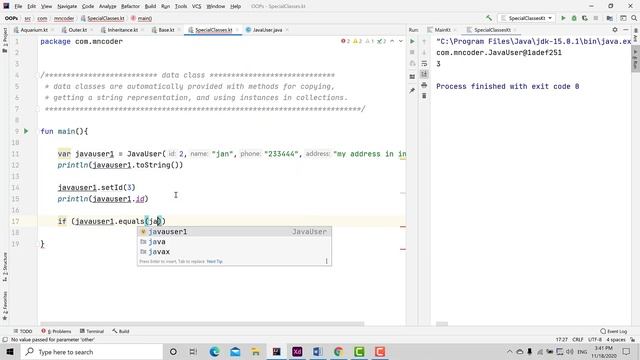This screenshot has width=640, height=360.
Task: Open the Refactor menu
Action: [x=130, y=6]
